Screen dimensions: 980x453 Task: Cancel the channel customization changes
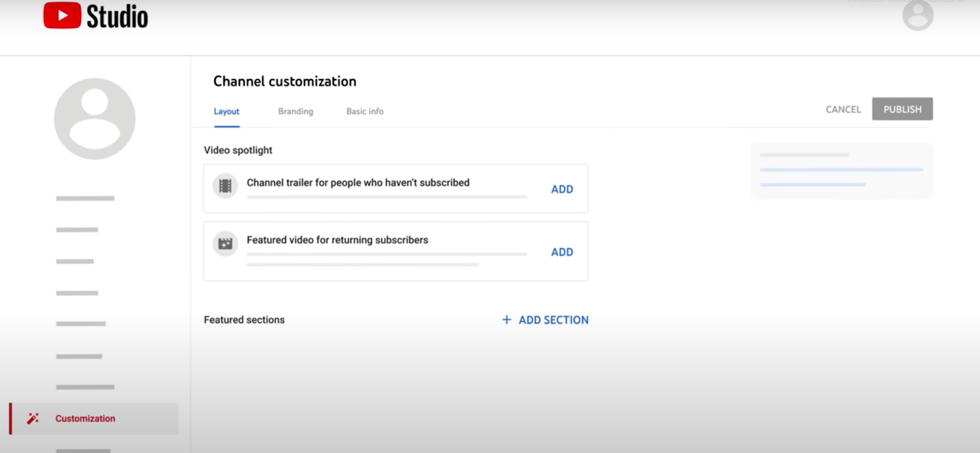coord(843,109)
